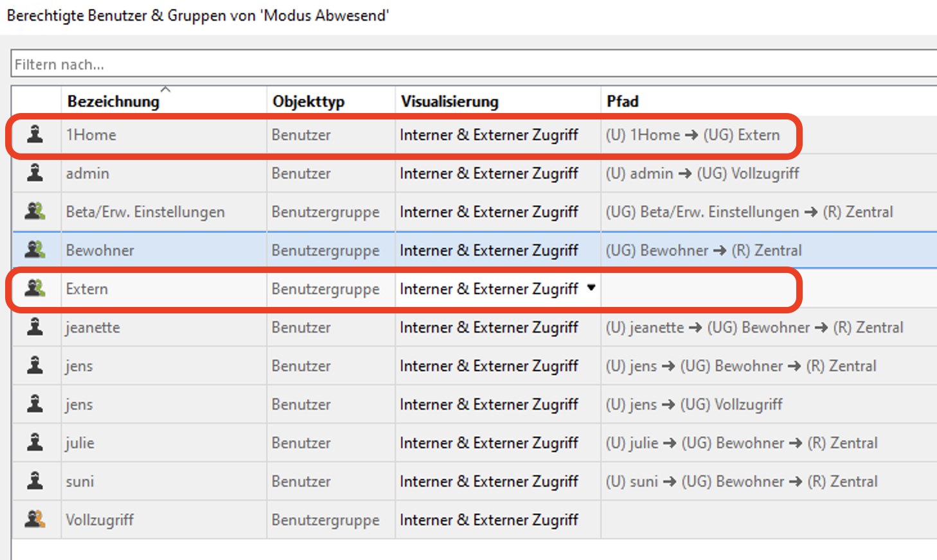Image resolution: width=937 pixels, height=560 pixels.
Task: Click the admin user icon
Action: click(x=35, y=173)
